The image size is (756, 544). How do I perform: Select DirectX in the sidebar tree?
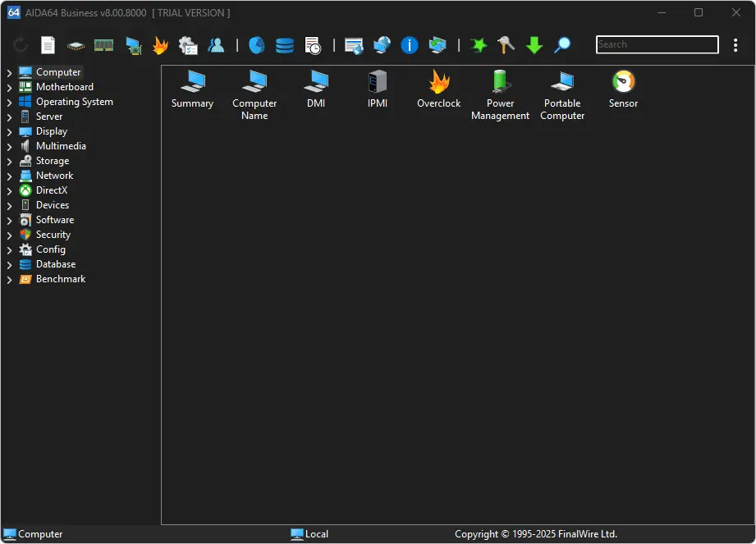pyautogui.click(x=52, y=190)
